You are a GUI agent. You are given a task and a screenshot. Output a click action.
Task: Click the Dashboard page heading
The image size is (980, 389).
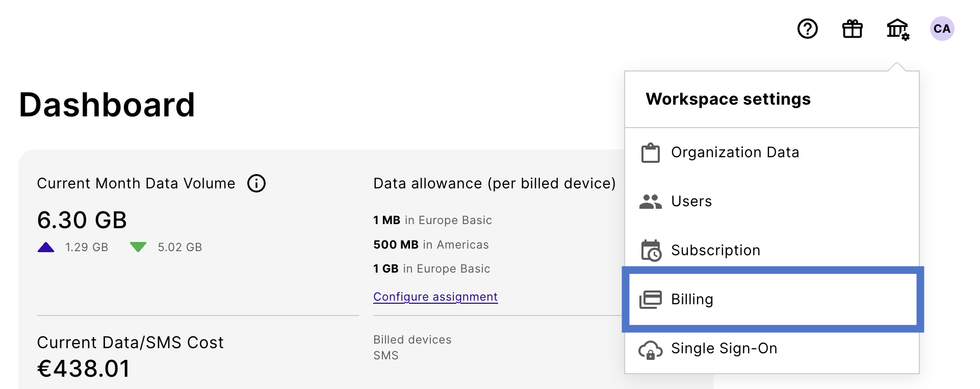(107, 105)
